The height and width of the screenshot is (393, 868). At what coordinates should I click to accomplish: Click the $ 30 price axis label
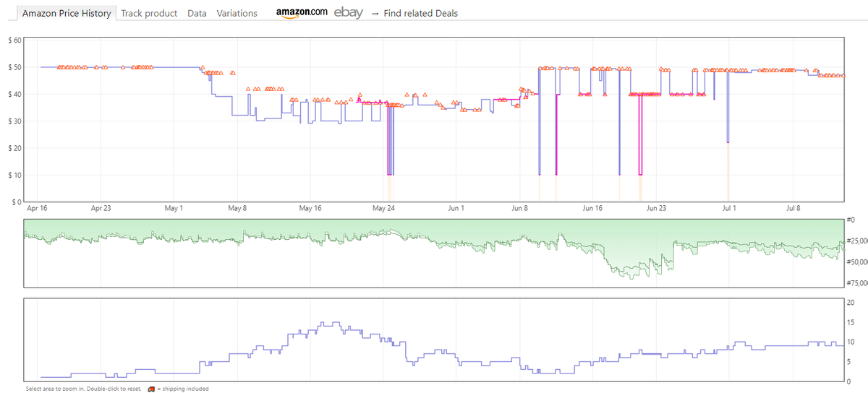(x=14, y=121)
